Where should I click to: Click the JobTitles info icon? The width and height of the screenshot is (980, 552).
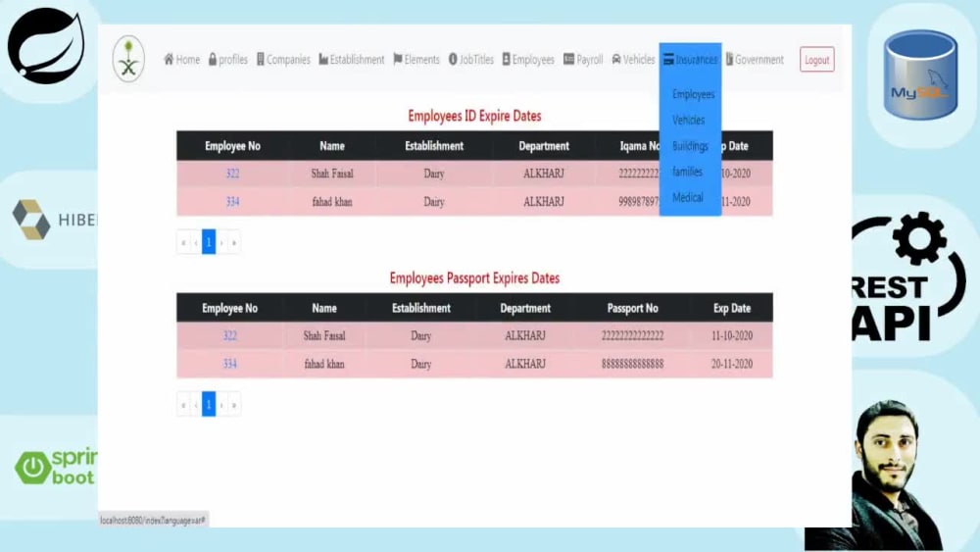click(x=453, y=60)
